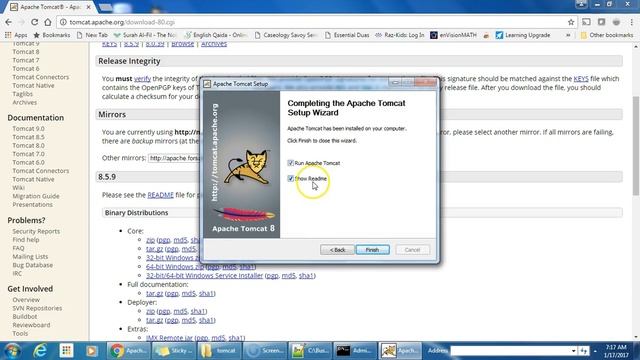Open Tomcat 7 in sidebar

[26, 60]
